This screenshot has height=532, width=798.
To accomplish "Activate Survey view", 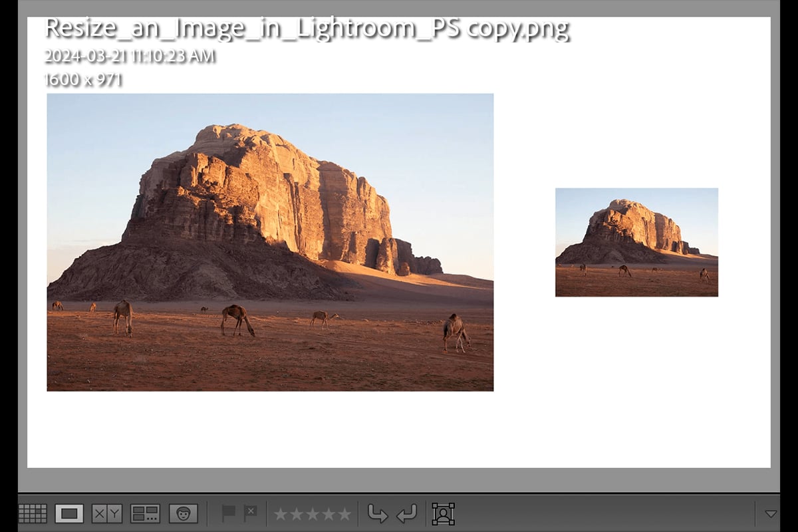I will click(146, 512).
